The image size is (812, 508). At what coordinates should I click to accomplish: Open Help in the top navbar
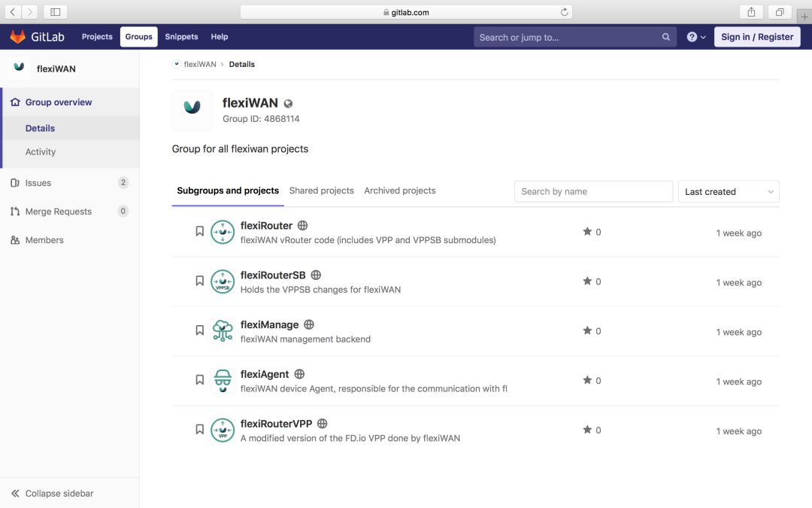coord(219,37)
